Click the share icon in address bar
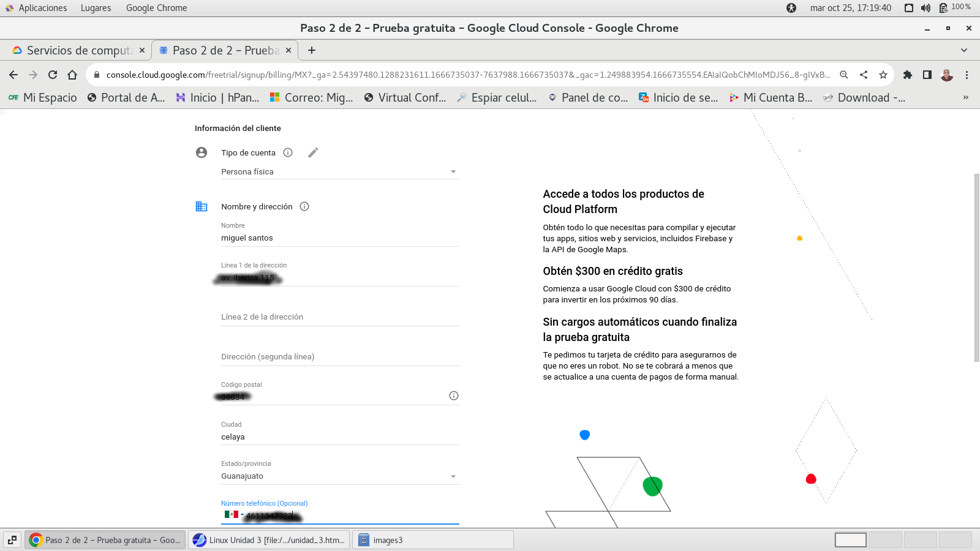The image size is (980, 551). click(x=864, y=75)
